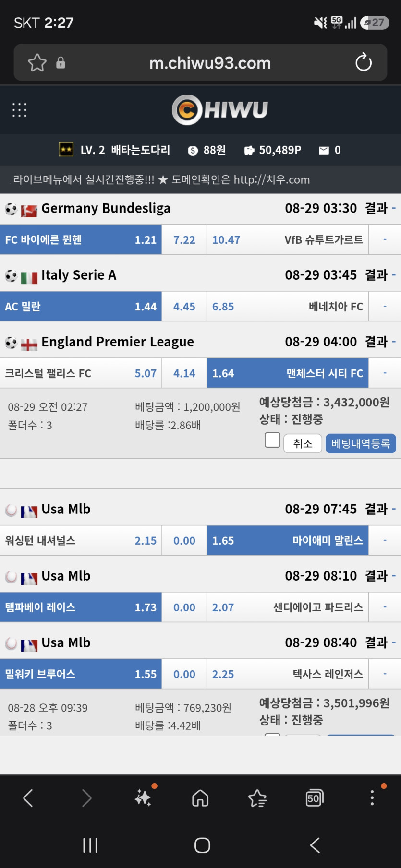Tick the checkbox beside the 취소 button
401x868 pixels.
[x=273, y=440]
